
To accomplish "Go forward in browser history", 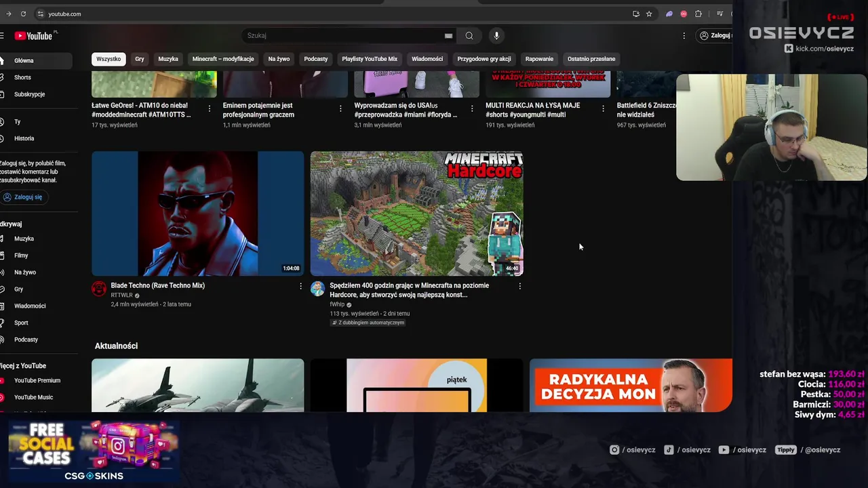I will tap(8, 14).
